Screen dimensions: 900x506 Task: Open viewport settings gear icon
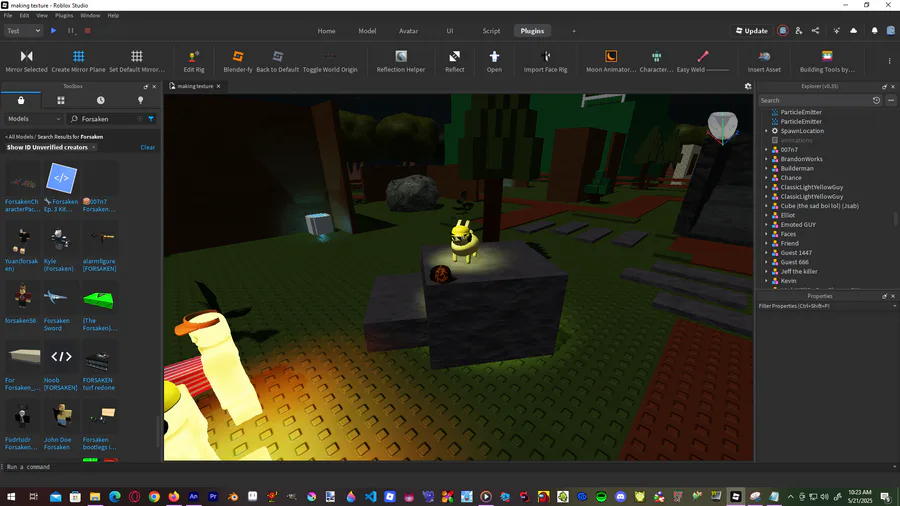tap(748, 86)
